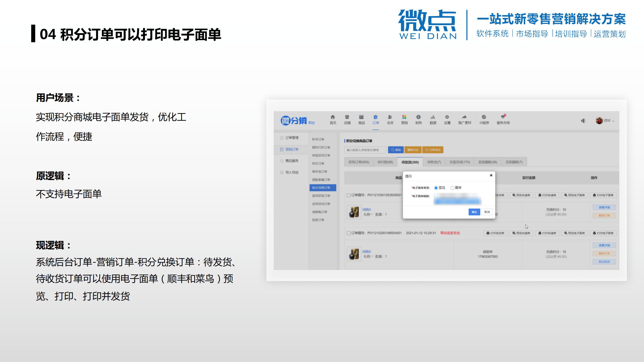Click the orange 删除日志 button
644x362 pixels.
413,150
